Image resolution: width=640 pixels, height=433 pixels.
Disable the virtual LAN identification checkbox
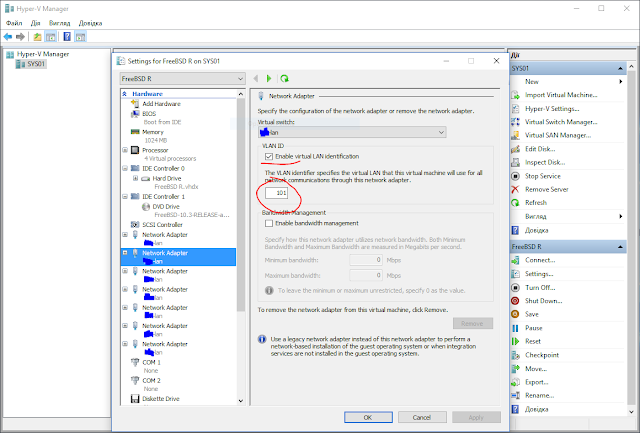coord(267,157)
